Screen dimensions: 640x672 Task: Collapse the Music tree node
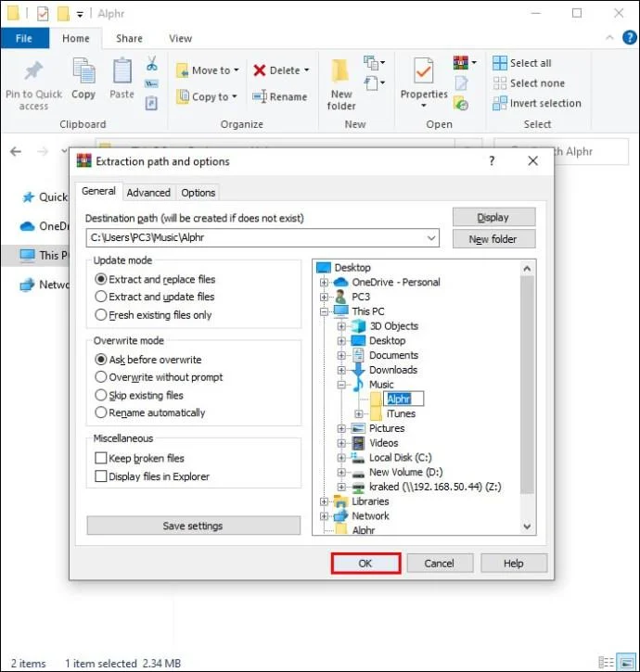pyautogui.click(x=341, y=385)
